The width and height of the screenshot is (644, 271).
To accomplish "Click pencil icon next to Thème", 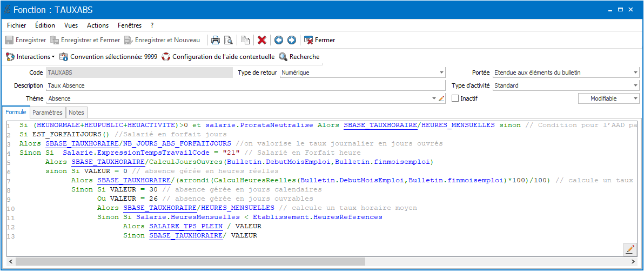I will 441,98.
